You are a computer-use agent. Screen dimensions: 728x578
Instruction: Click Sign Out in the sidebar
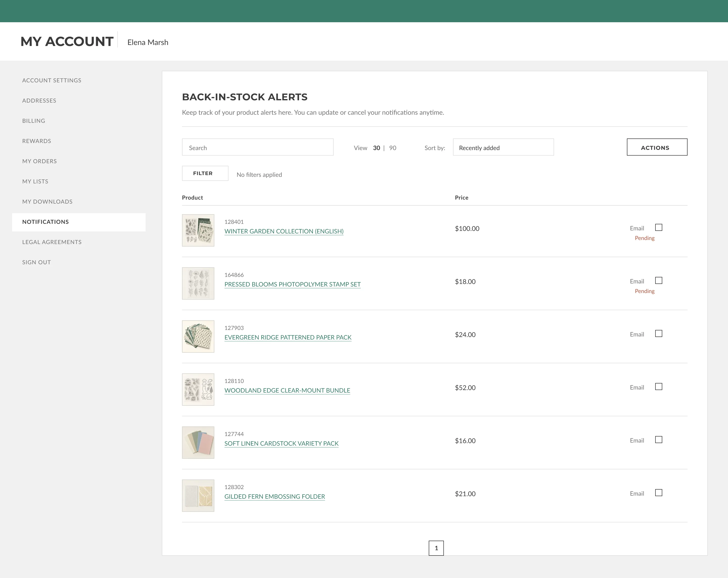pos(36,262)
